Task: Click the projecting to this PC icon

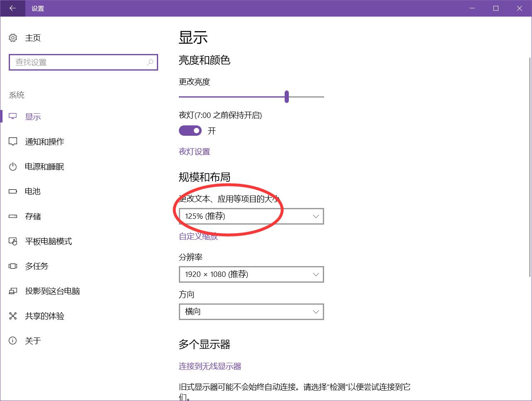Action: (13, 291)
